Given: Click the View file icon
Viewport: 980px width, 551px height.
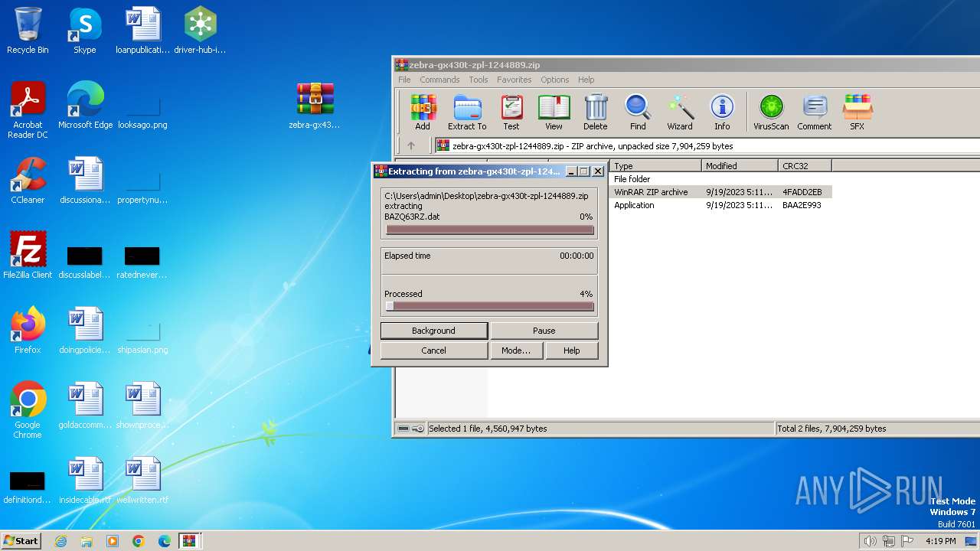Looking at the screenshot, I should coord(554,112).
